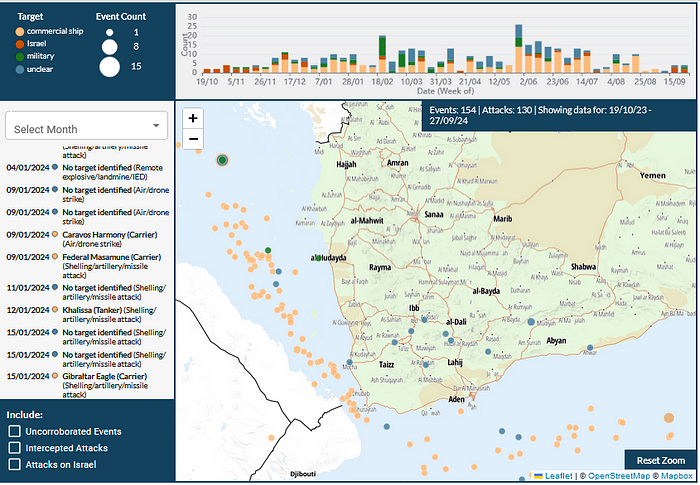
Task: Zoom in on the map
Action: pyautogui.click(x=193, y=116)
